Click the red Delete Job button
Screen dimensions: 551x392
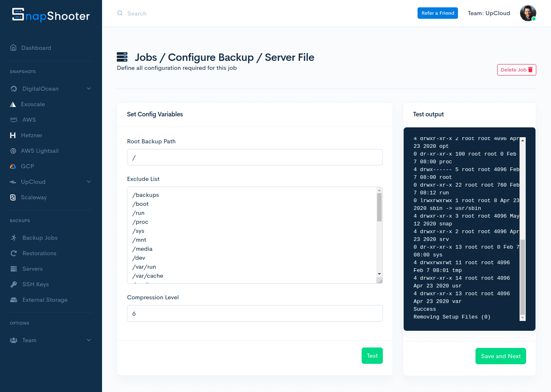516,70
